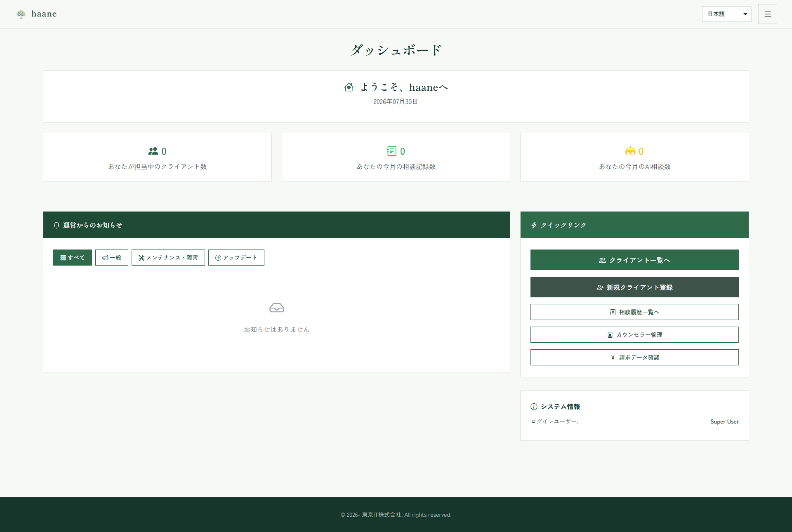Screen dimensions: 792x532
Task: Click the house icon beside ようこそ
Action: [x=349, y=87]
